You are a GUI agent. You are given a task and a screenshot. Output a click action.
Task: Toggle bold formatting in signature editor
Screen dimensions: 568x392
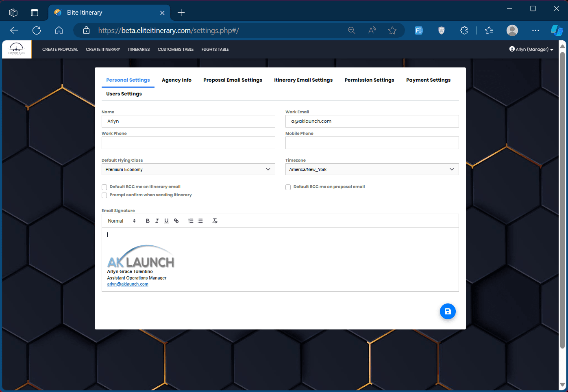point(148,221)
